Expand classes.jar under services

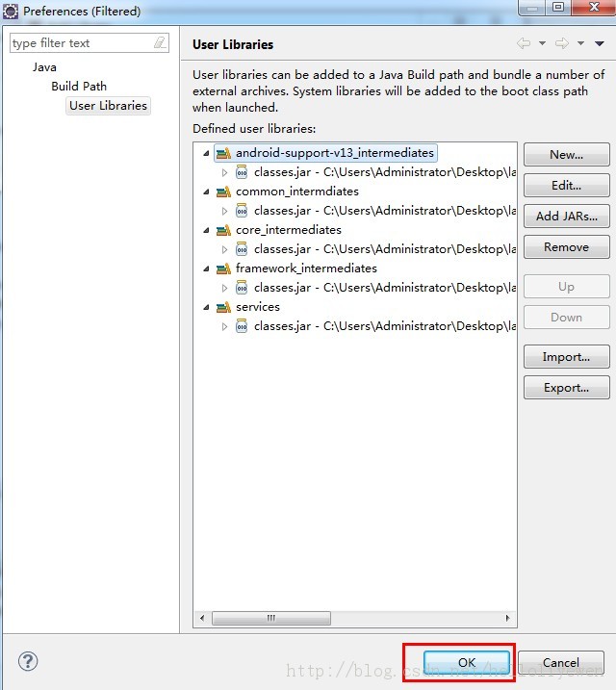pyautogui.click(x=224, y=326)
